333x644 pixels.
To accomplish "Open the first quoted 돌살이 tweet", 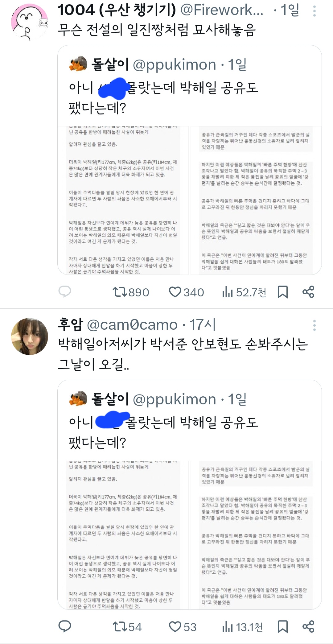I will tap(190, 160).
